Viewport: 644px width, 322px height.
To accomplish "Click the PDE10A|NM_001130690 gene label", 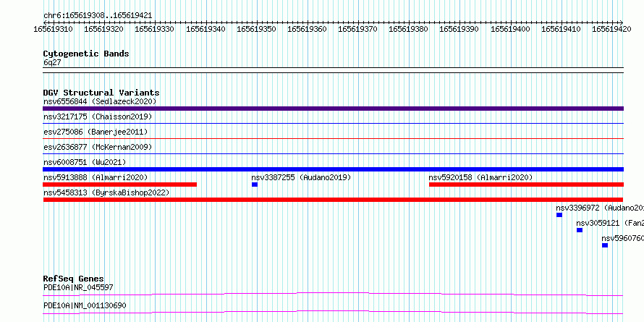I will coord(85,305).
